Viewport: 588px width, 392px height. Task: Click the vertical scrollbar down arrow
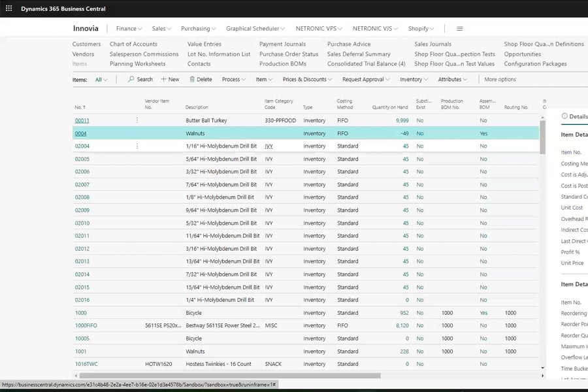pyautogui.click(x=542, y=368)
